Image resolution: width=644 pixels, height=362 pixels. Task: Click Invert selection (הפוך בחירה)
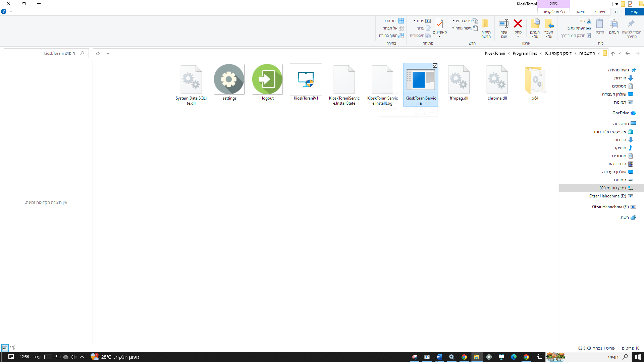(x=391, y=36)
